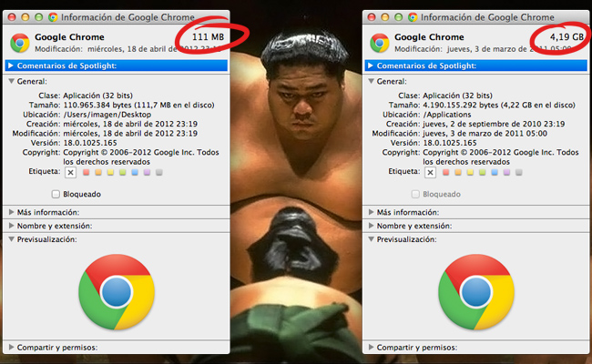This screenshot has height=364, width=592.
Task: Apply the green label in the 4,19 GB window
Action: tap(481, 172)
